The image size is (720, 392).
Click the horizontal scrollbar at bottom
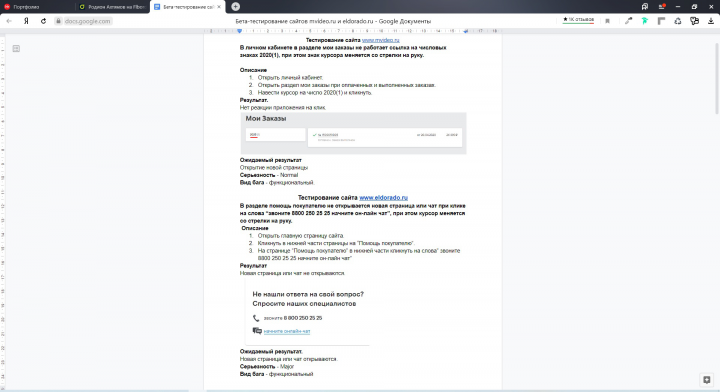pos(94,391)
